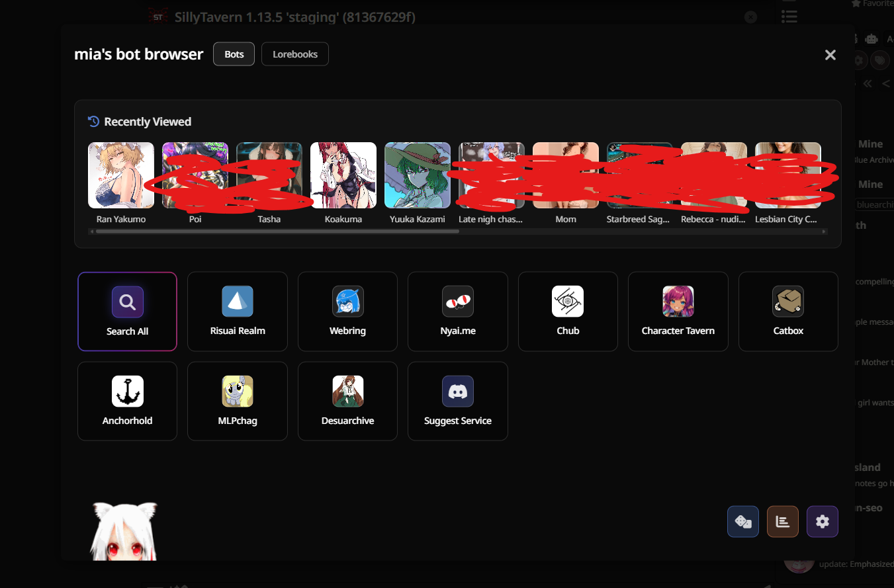
Task: Browse bots from Nyai.me
Action: coord(458,312)
